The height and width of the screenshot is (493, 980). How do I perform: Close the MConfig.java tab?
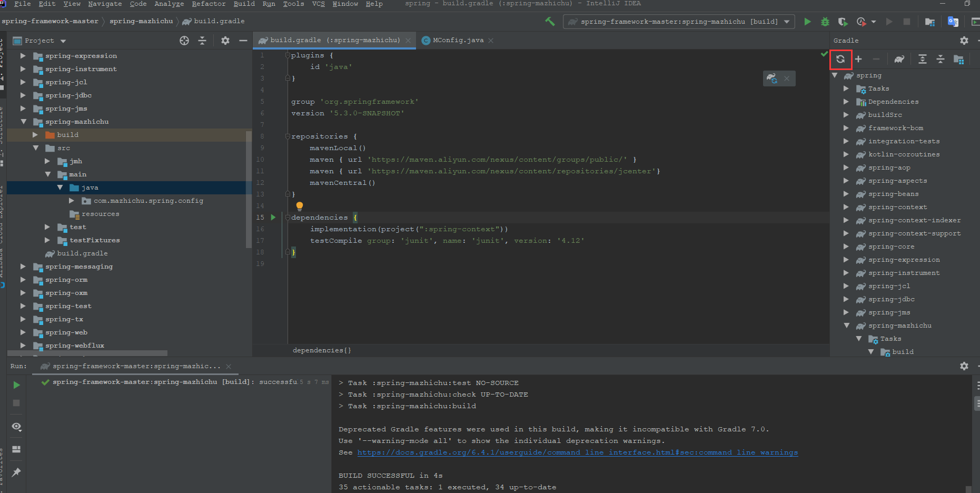(x=491, y=41)
